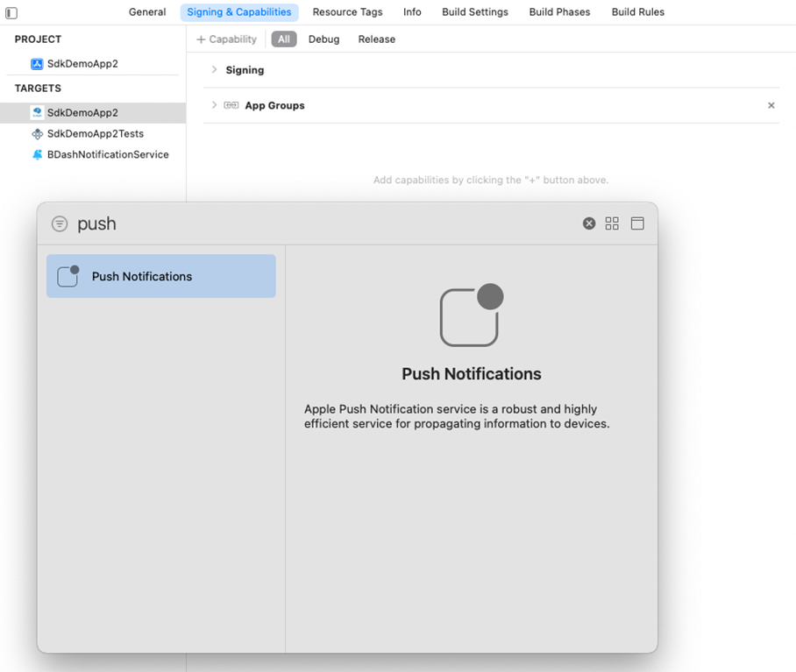The image size is (796, 672).
Task: Open the Build Phases tab
Action: pos(559,12)
